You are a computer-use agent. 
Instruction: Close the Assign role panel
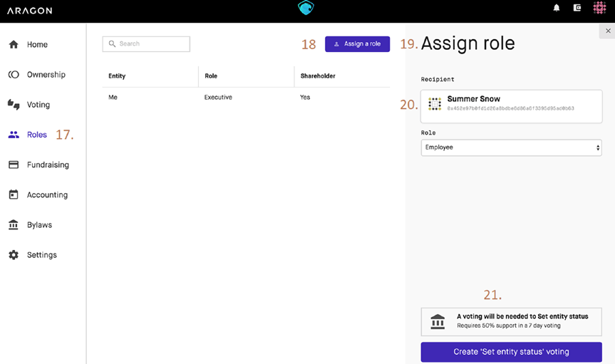coord(607,31)
